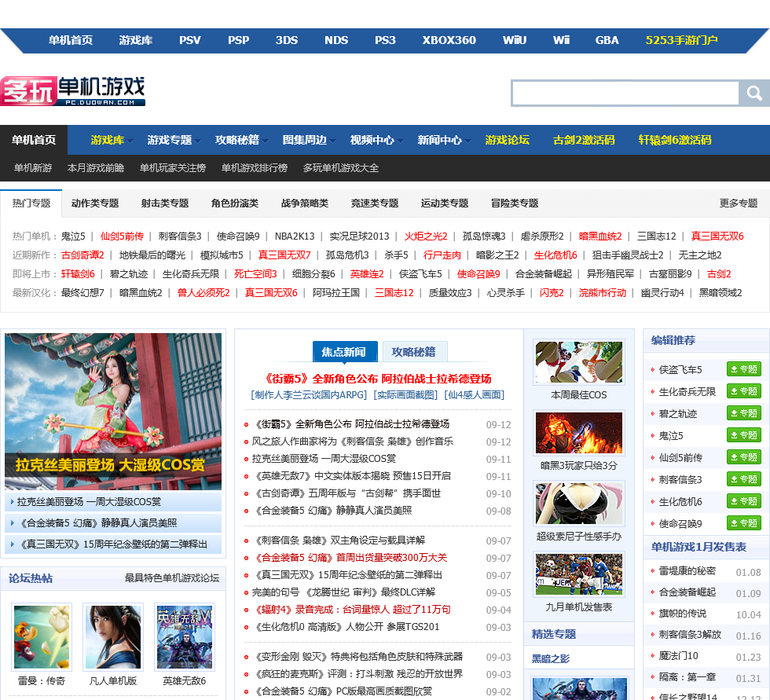Go to 单机首页 in dark nav
770x700 pixels.
[34, 140]
